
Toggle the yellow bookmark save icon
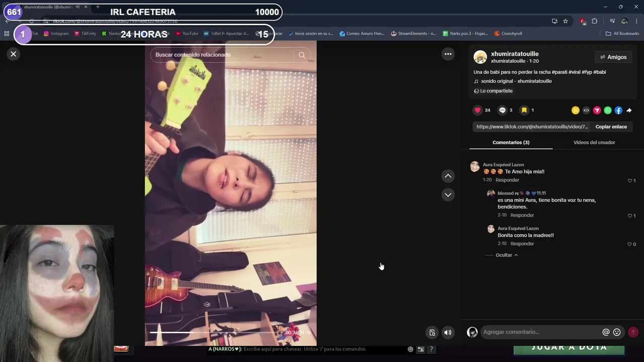point(524,110)
